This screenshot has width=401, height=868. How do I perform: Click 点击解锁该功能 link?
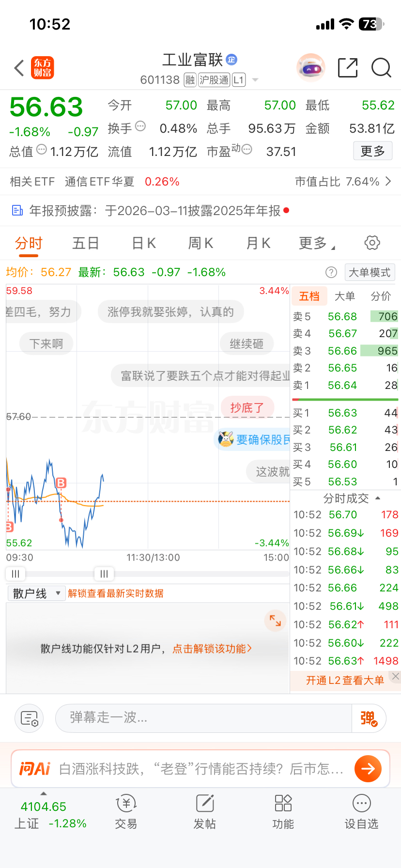(x=212, y=649)
